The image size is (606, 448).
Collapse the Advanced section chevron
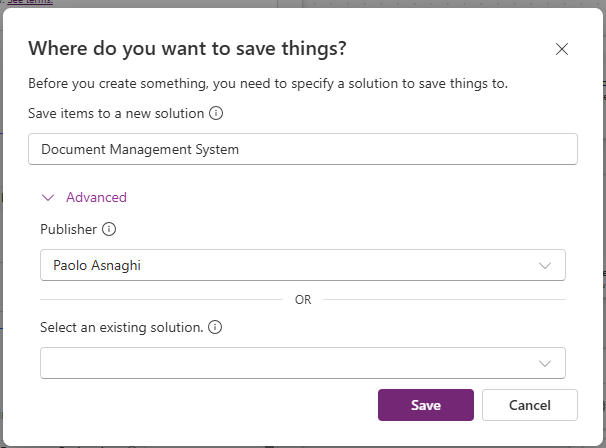coord(47,198)
